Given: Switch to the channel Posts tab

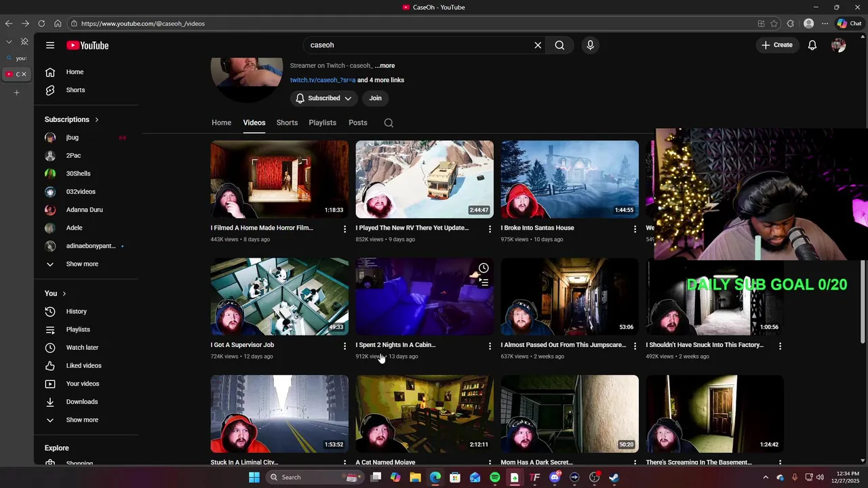Looking at the screenshot, I should (x=358, y=123).
